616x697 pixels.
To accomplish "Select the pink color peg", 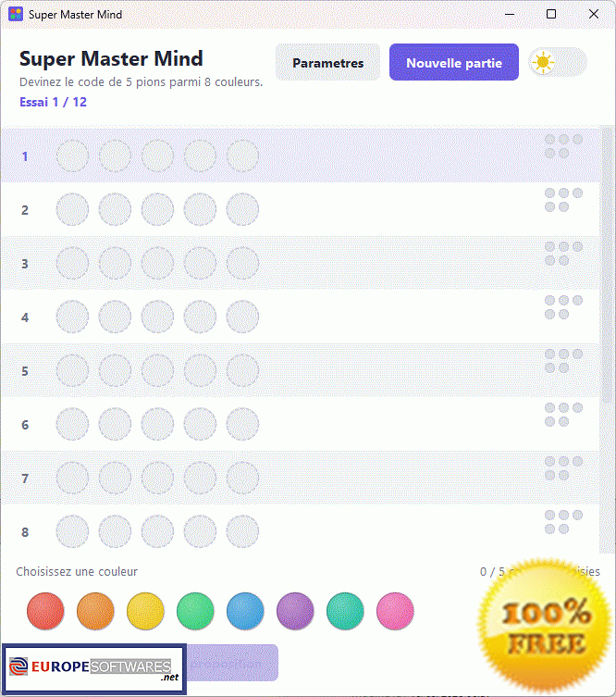I will coord(395,611).
